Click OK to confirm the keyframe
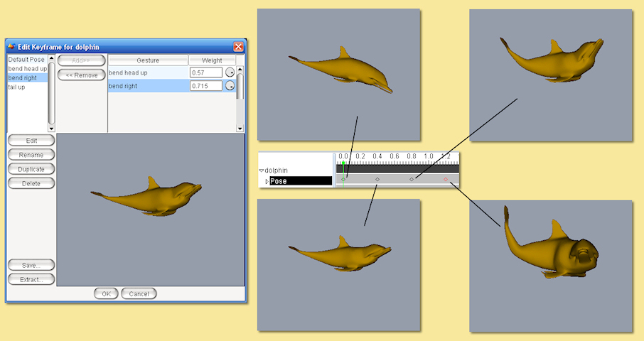Viewport: 644px width, 341px height. [x=107, y=293]
